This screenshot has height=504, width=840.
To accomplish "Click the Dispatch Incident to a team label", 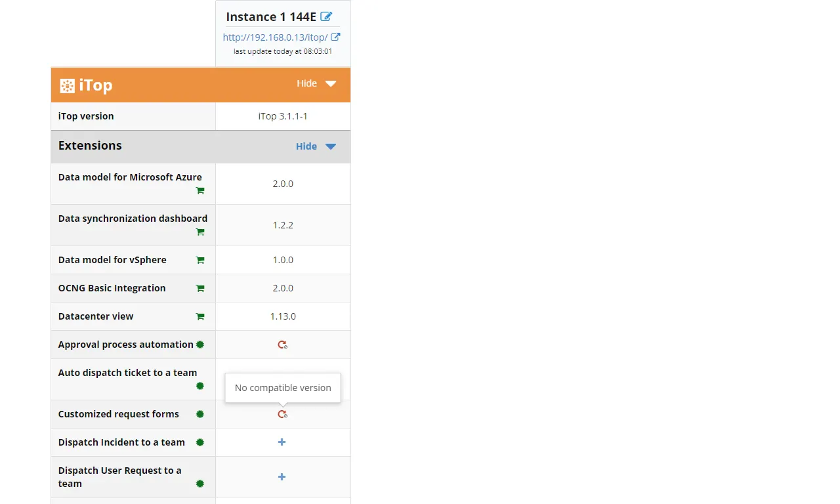I will (121, 442).
